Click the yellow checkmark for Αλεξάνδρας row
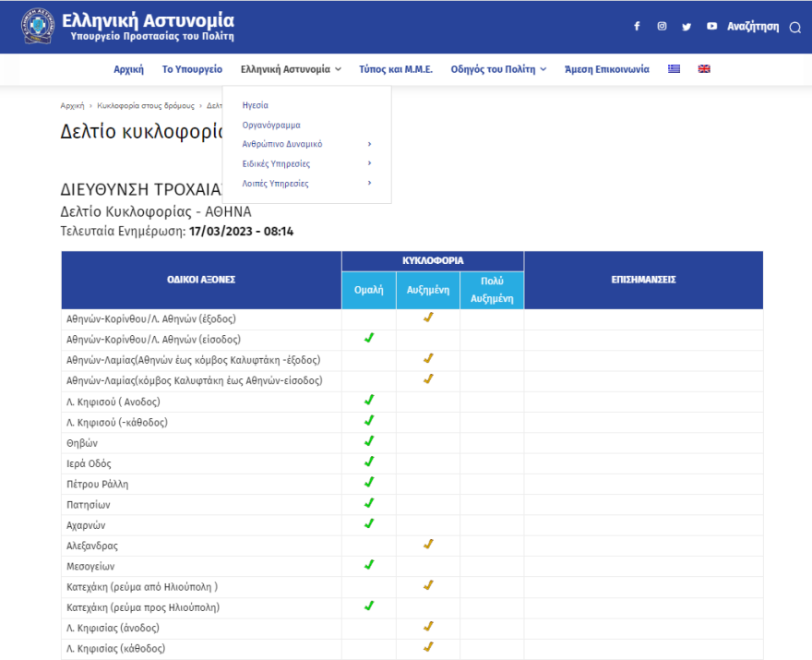Viewport: 812px width, 660px height. click(428, 545)
